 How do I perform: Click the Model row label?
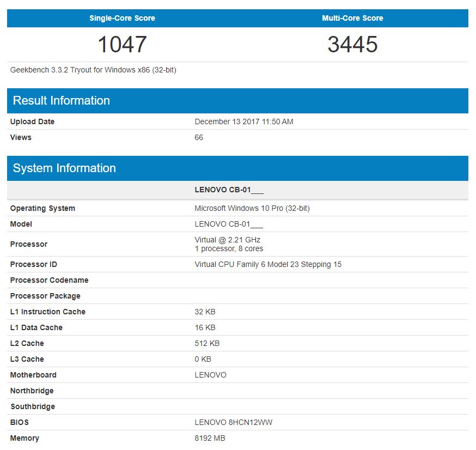(x=21, y=224)
